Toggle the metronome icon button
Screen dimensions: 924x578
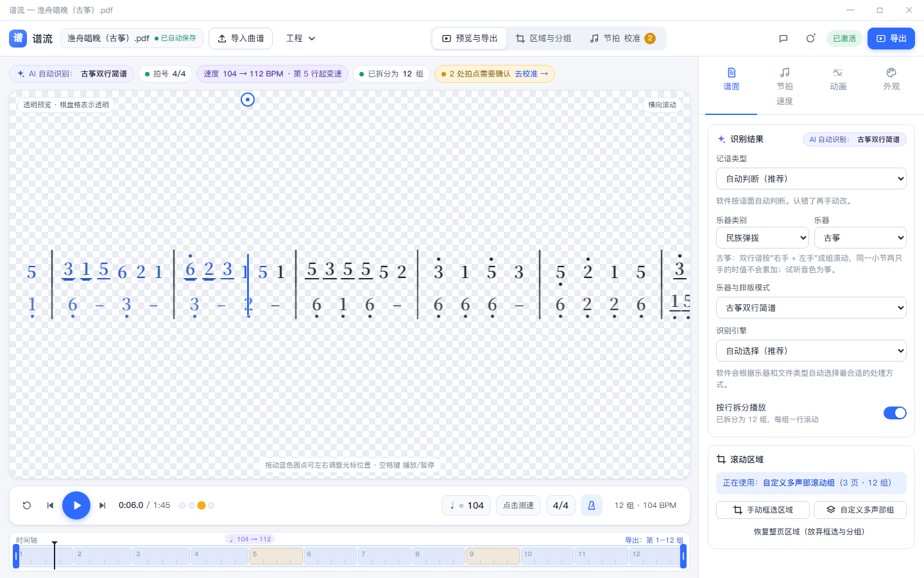point(592,505)
